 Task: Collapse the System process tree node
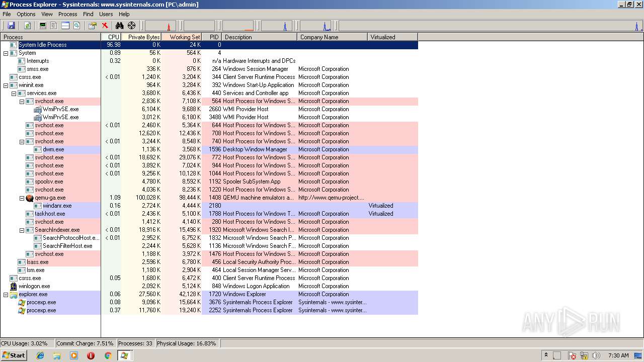[6, 53]
